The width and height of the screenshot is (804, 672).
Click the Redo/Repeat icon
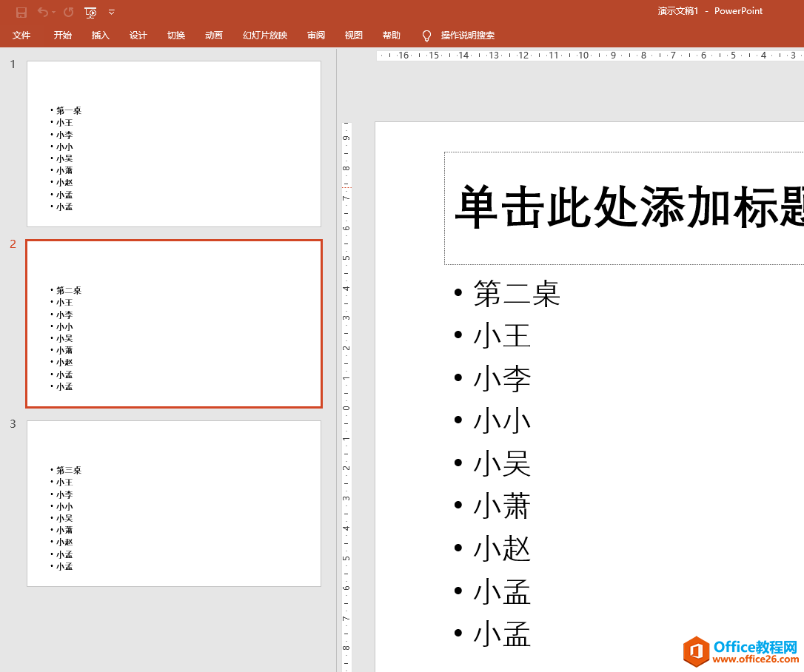68,12
